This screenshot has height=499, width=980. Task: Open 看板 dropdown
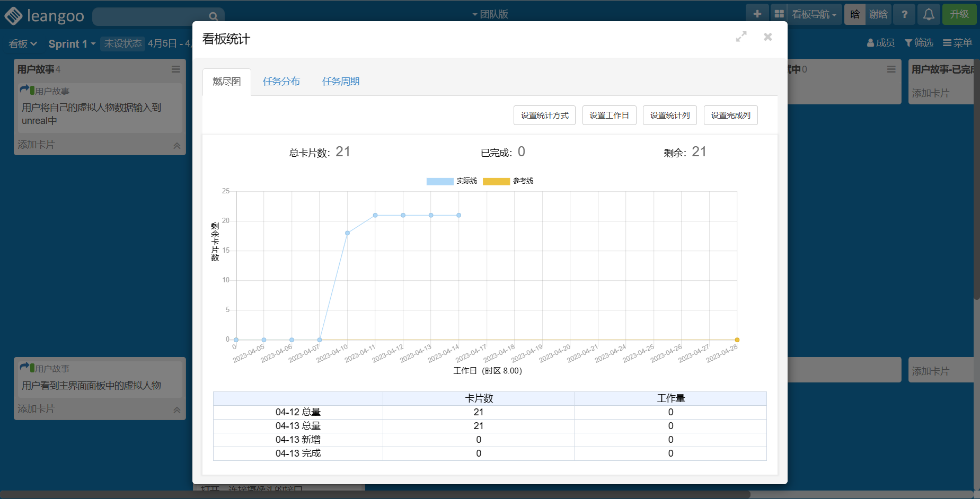[23, 44]
